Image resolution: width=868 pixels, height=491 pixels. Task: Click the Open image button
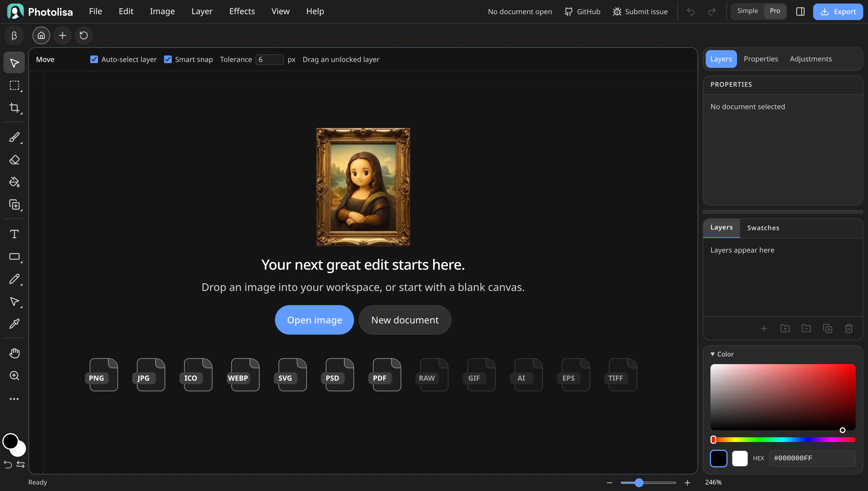point(314,320)
